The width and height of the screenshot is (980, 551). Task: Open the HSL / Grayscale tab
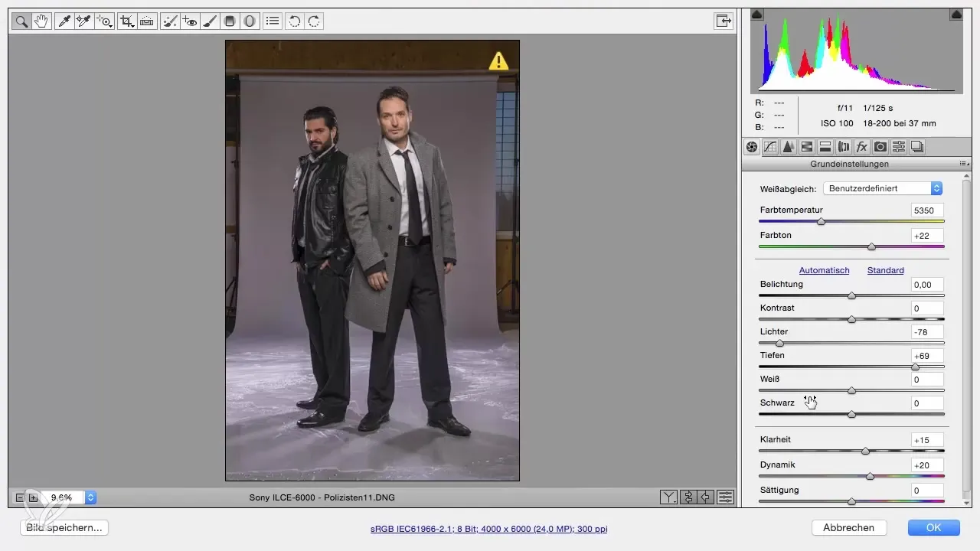pyautogui.click(x=807, y=147)
